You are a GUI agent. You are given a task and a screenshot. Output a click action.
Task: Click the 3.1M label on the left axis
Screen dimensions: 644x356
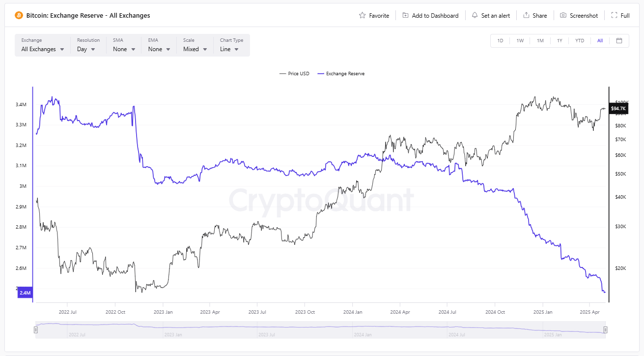coord(21,166)
